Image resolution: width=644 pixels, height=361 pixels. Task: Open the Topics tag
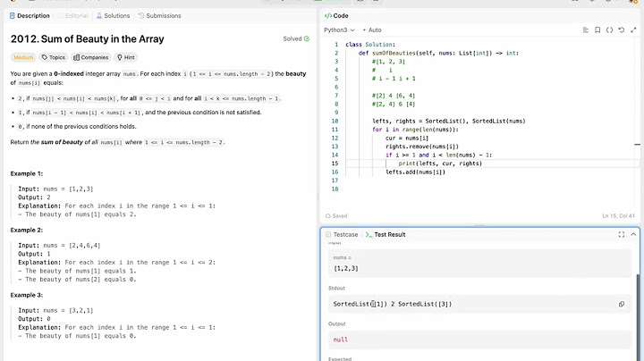coord(54,57)
